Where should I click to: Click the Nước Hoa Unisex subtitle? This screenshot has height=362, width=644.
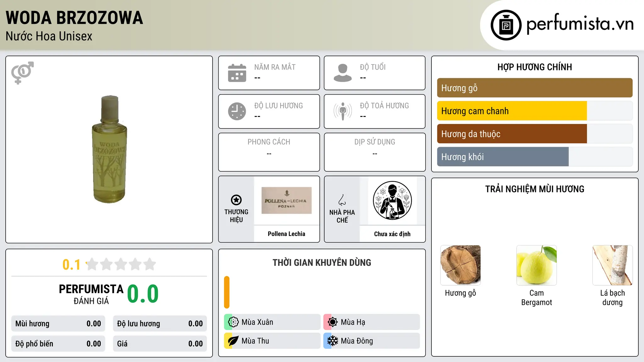(x=49, y=36)
